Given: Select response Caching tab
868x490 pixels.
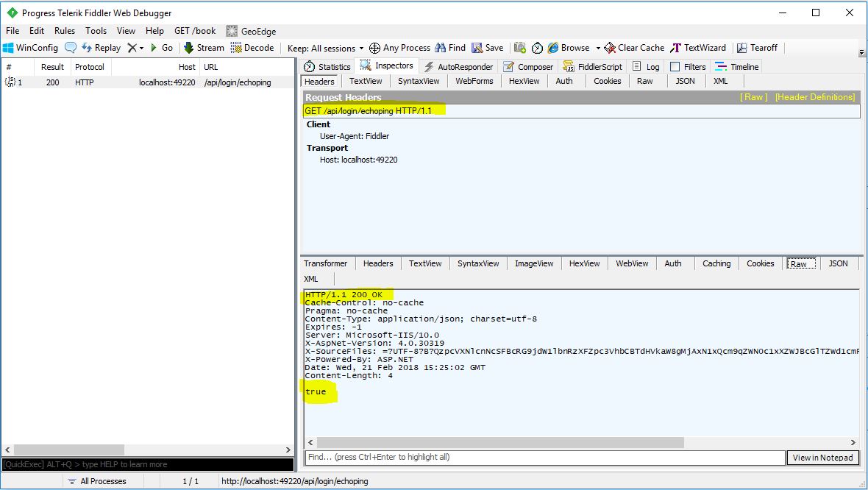Looking at the screenshot, I should [716, 263].
